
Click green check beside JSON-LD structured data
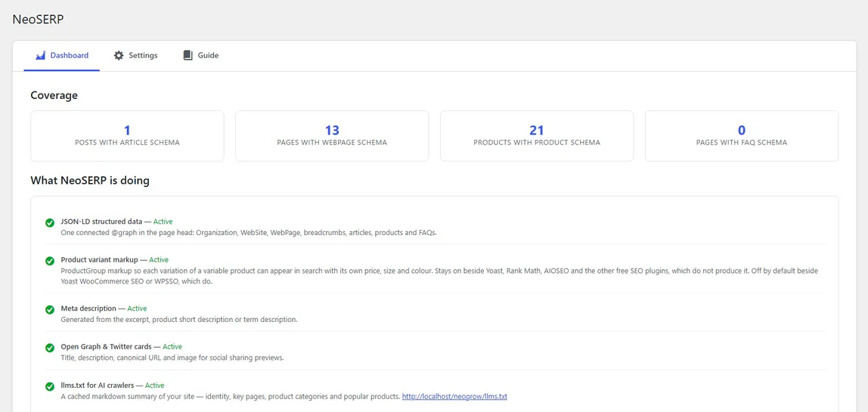[50, 222]
